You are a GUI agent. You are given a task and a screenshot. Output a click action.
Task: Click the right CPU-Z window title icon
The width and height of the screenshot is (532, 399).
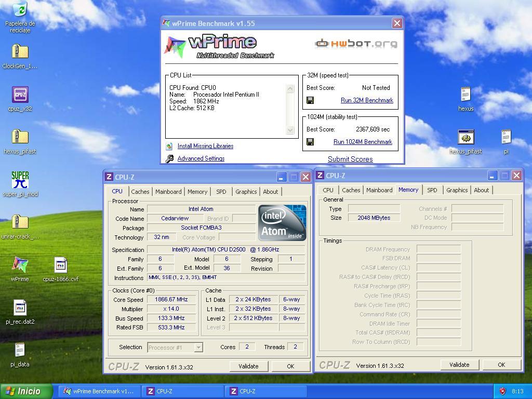pos(320,175)
